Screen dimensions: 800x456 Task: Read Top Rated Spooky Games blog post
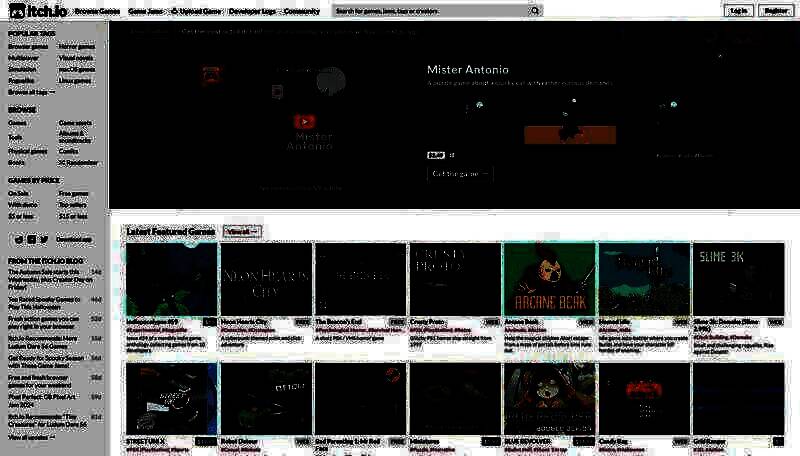(44, 303)
